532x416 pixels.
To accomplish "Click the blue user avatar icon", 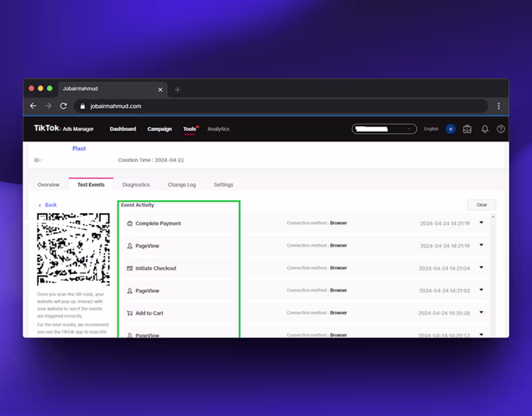I will (x=450, y=129).
